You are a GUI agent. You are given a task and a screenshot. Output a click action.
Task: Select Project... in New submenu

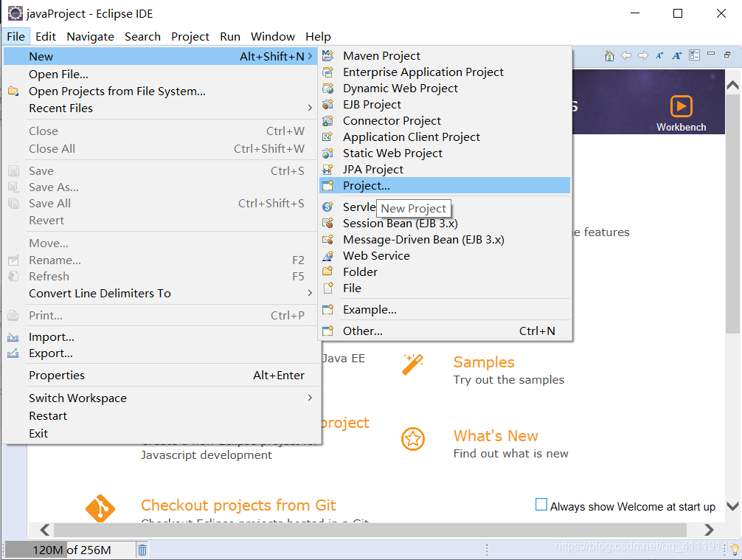pos(445,186)
